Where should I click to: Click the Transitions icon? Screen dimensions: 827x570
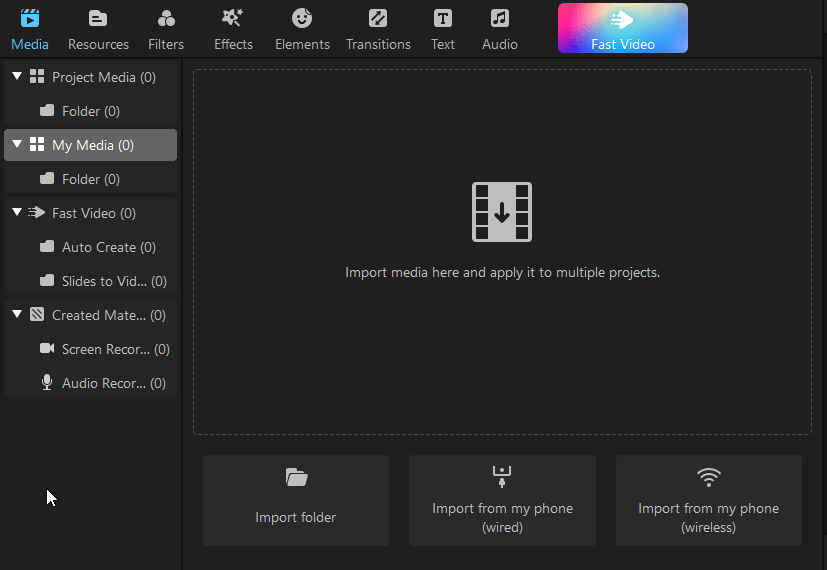[x=378, y=18]
